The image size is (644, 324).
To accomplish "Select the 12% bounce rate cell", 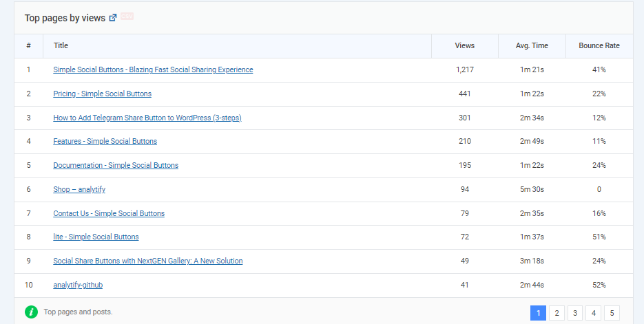I will pos(599,118).
